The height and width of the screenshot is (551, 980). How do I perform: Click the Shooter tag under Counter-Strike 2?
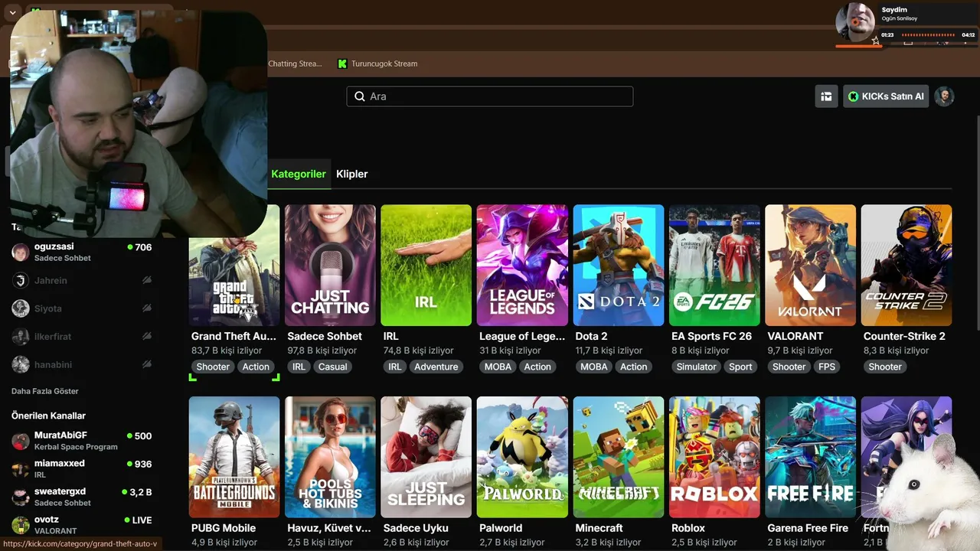(x=885, y=367)
